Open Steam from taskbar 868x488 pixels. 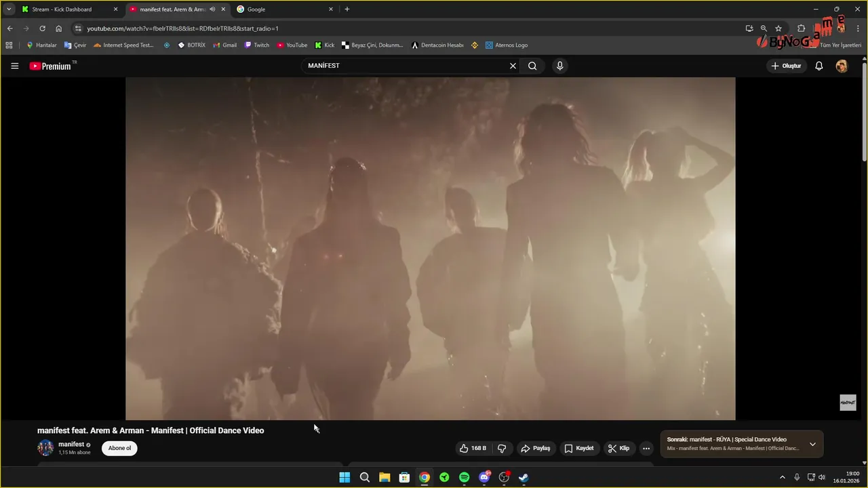[524, 477]
